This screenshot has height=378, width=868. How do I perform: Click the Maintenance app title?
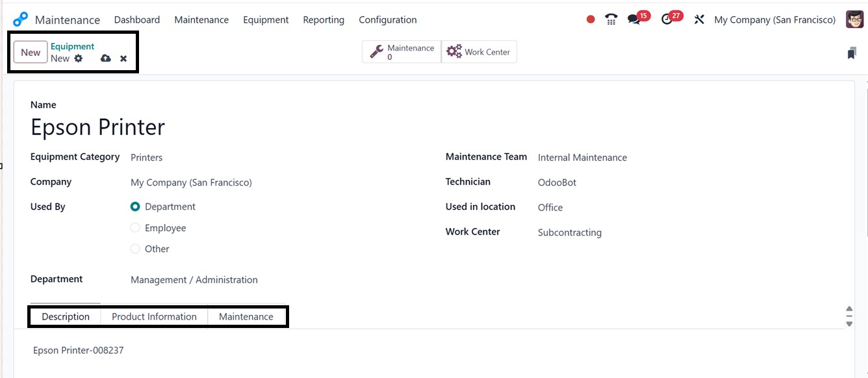[68, 19]
